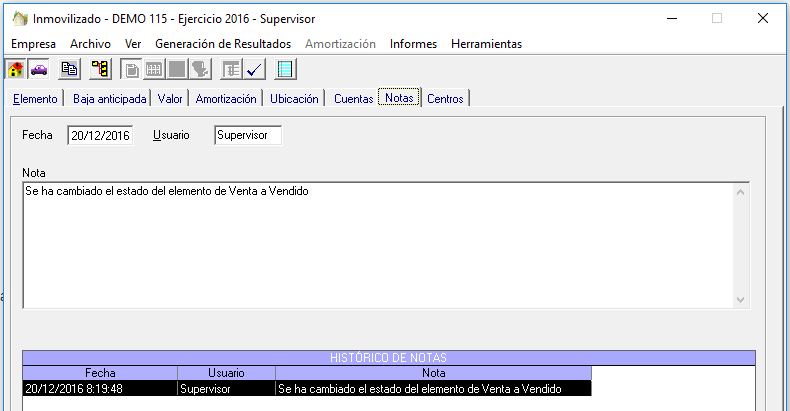790x411 pixels.
Task: Open the Informes menu
Action: (413, 44)
